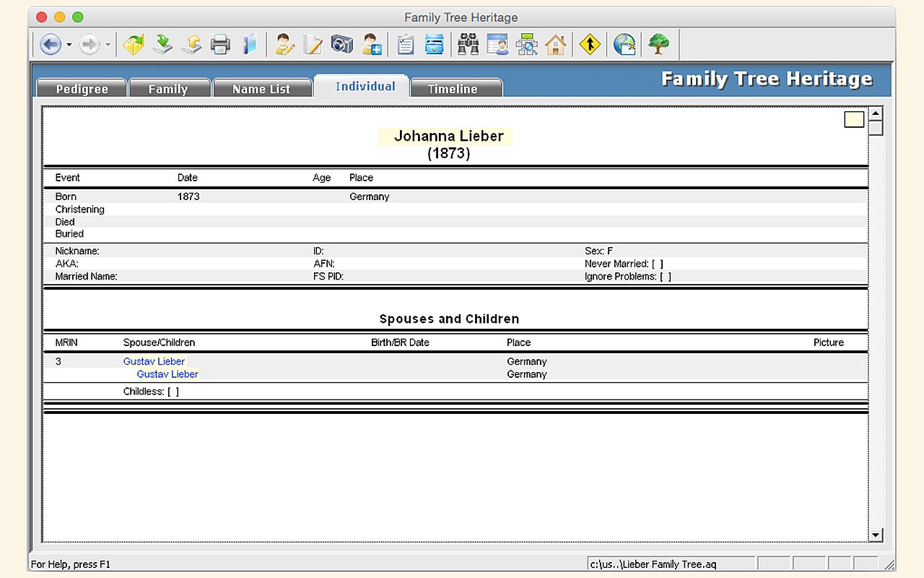This screenshot has width=924, height=578.
Task: Open the Back history dropdown arrow
Action: (x=69, y=46)
